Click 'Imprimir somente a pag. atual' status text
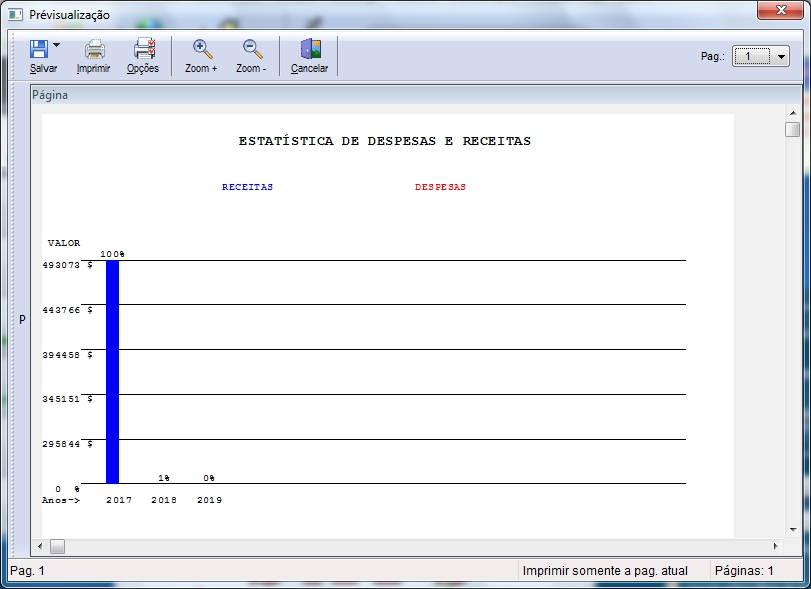Viewport: 811px width, 589px height. point(605,571)
